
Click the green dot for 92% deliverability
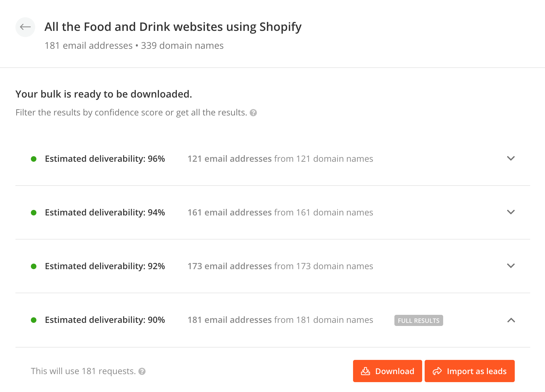[x=34, y=266]
